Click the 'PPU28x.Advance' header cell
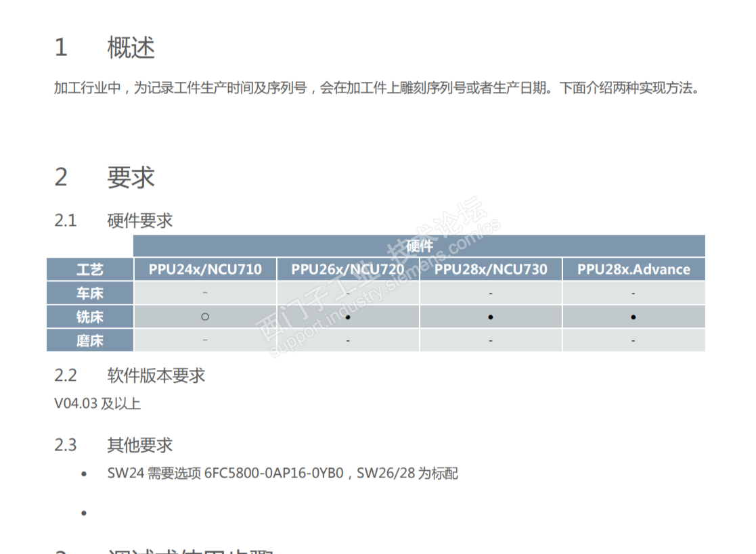 click(x=633, y=269)
